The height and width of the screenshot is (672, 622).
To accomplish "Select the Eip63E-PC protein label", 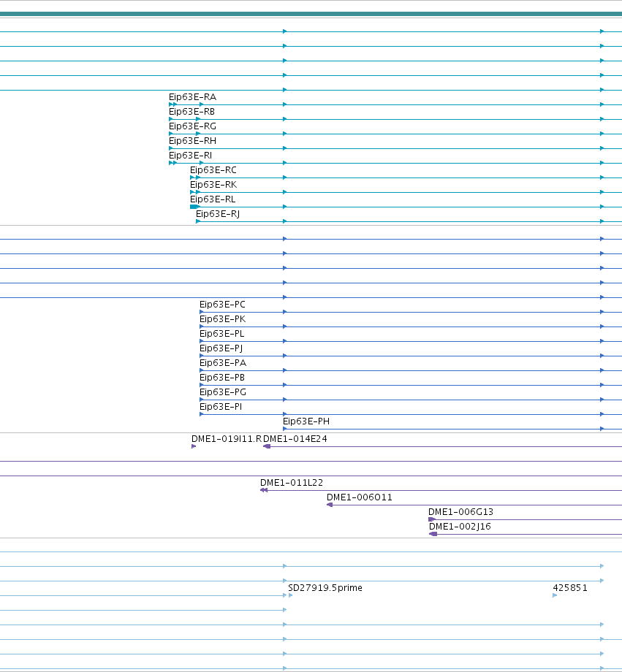I will click(x=223, y=305).
